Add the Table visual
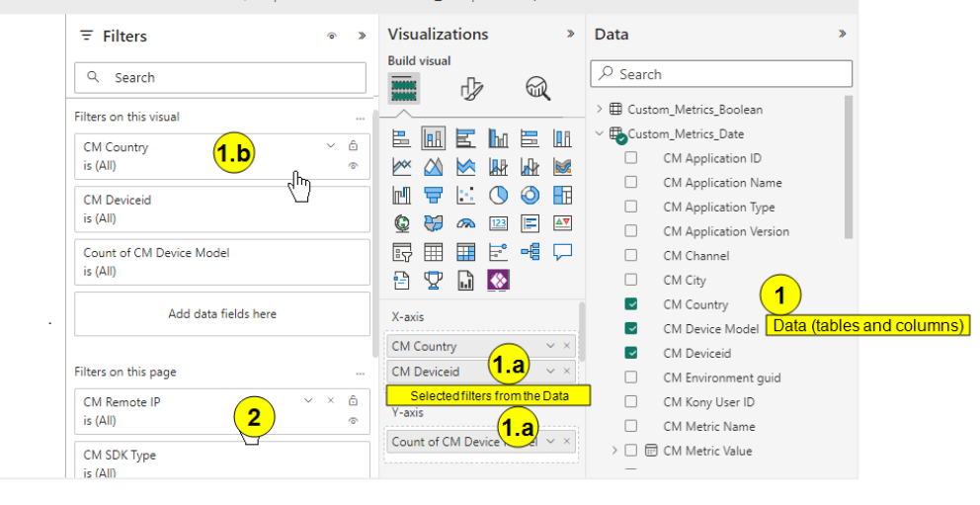 pyautogui.click(x=433, y=252)
